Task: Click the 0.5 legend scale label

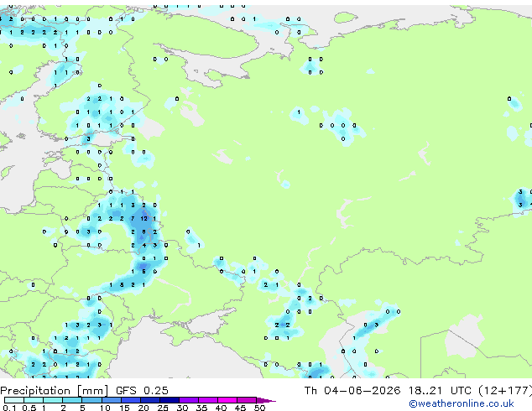Action: pyautogui.click(x=29, y=408)
